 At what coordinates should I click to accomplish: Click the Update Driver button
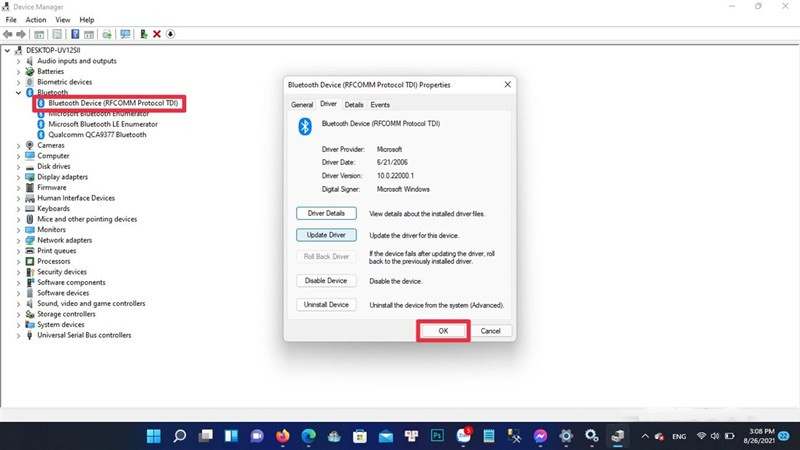point(326,234)
